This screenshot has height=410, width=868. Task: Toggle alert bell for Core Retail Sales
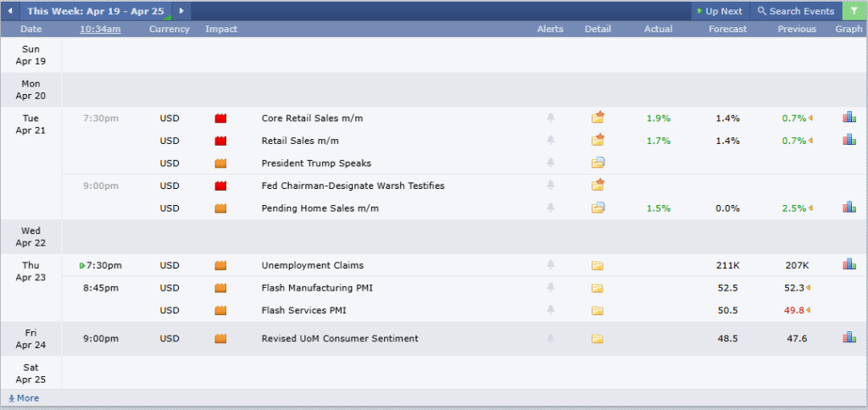tap(550, 118)
